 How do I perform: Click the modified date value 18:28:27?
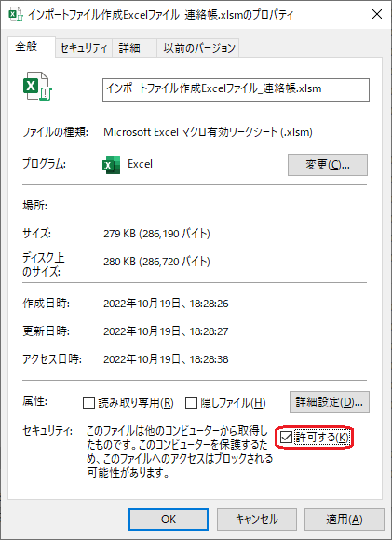(166, 331)
